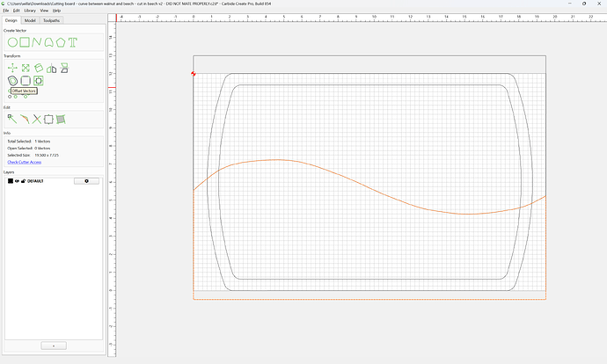Select the inner rounded rectangle vector outline
Image resolution: width=607 pixels, height=364 pixels.
coord(369,85)
